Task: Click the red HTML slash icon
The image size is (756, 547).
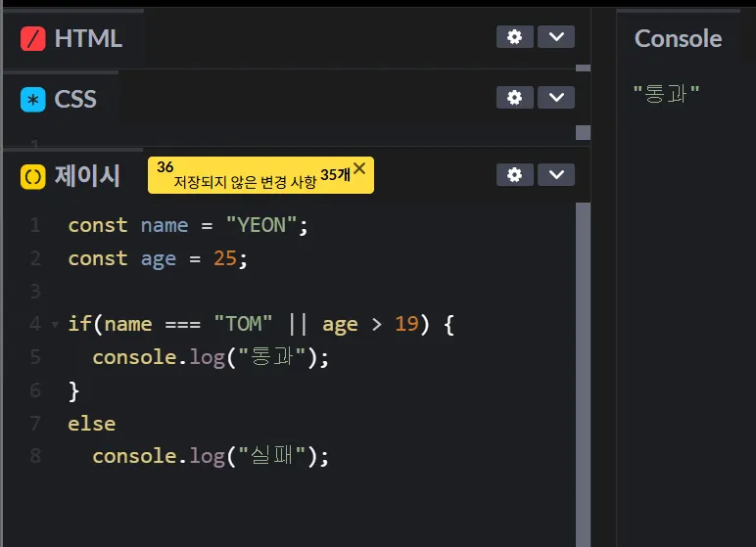Action: click(x=32, y=38)
